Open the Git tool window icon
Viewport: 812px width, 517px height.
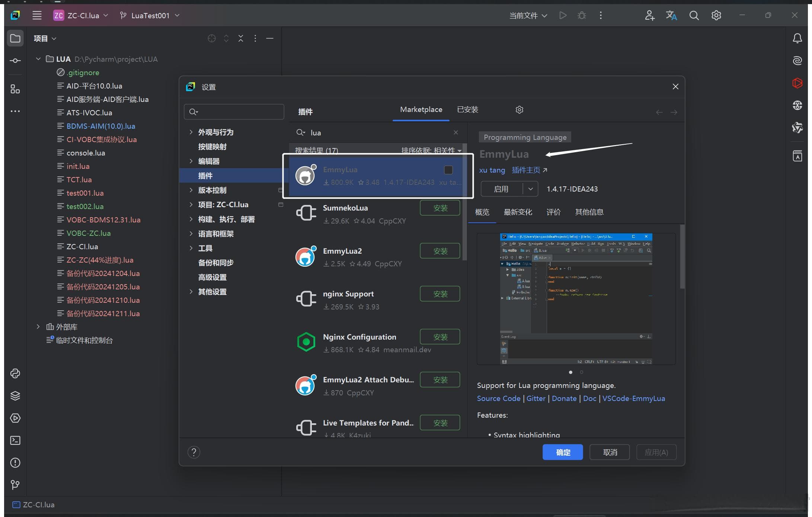pos(15,485)
